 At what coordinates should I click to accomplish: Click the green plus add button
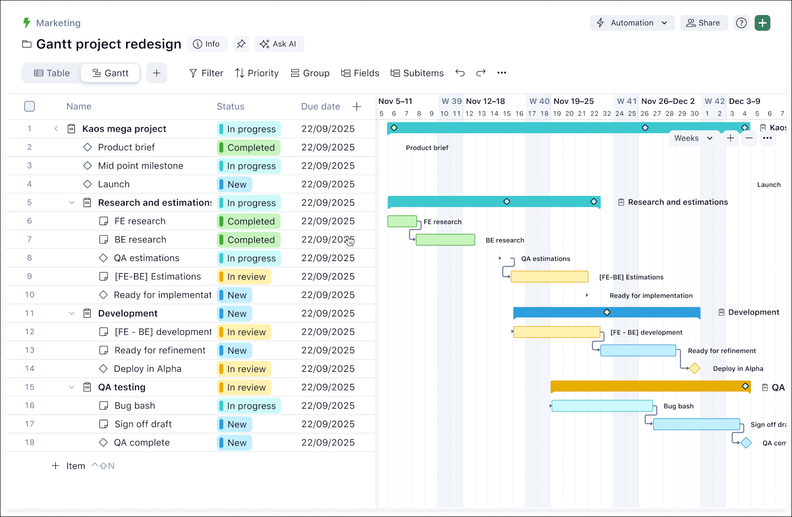762,23
